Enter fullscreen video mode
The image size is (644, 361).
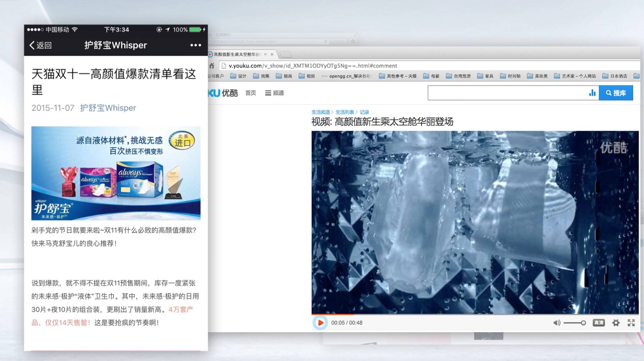(x=631, y=323)
